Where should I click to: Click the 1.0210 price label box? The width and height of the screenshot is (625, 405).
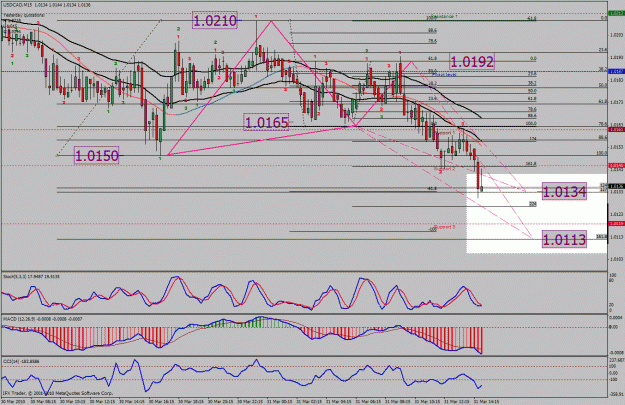point(214,20)
